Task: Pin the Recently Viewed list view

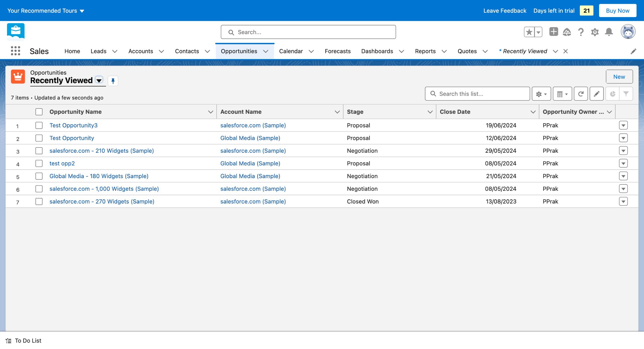Action: (x=113, y=81)
